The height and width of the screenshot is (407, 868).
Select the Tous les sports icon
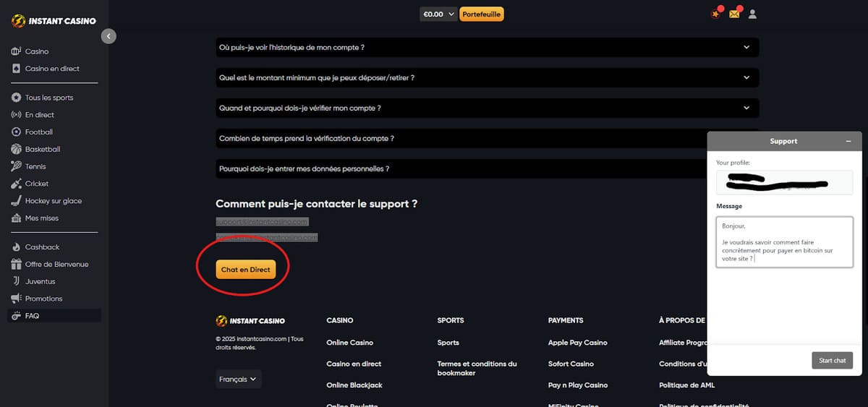pyautogui.click(x=17, y=98)
